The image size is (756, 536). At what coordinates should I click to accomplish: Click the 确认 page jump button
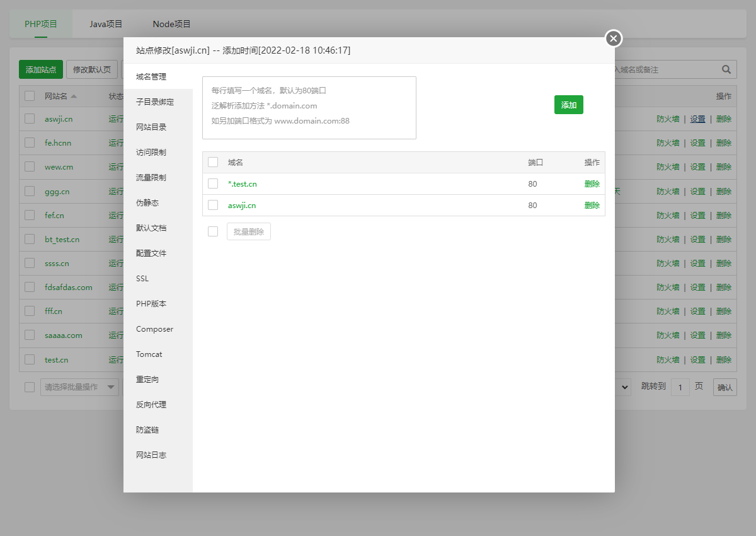tap(724, 387)
